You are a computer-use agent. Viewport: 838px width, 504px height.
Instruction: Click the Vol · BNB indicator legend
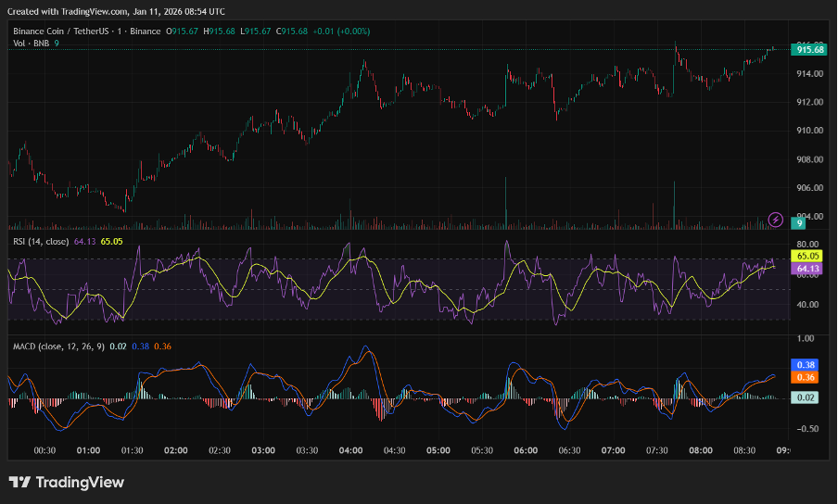(32, 44)
